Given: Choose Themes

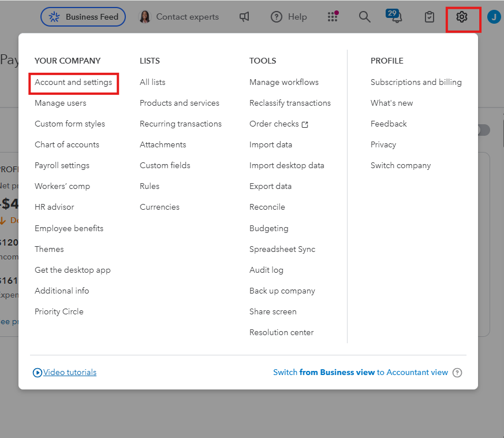Looking at the screenshot, I should [49, 250].
